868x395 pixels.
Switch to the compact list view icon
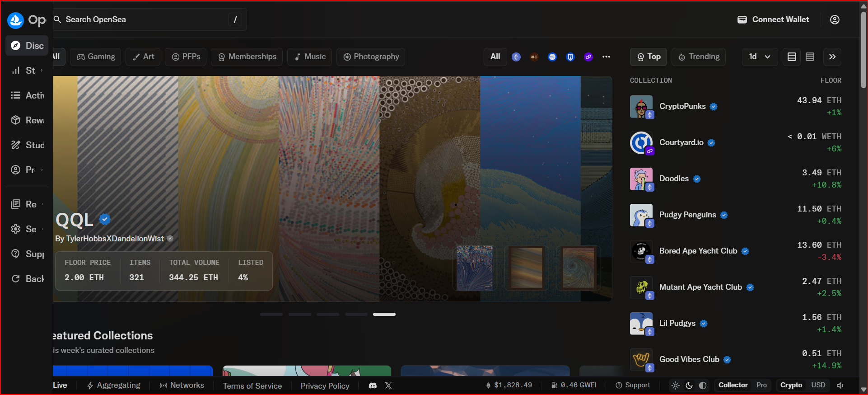point(810,57)
